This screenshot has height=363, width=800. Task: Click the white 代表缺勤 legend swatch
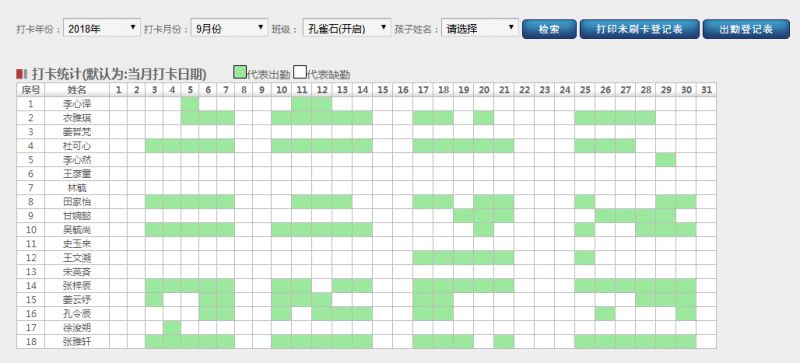click(300, 72)
